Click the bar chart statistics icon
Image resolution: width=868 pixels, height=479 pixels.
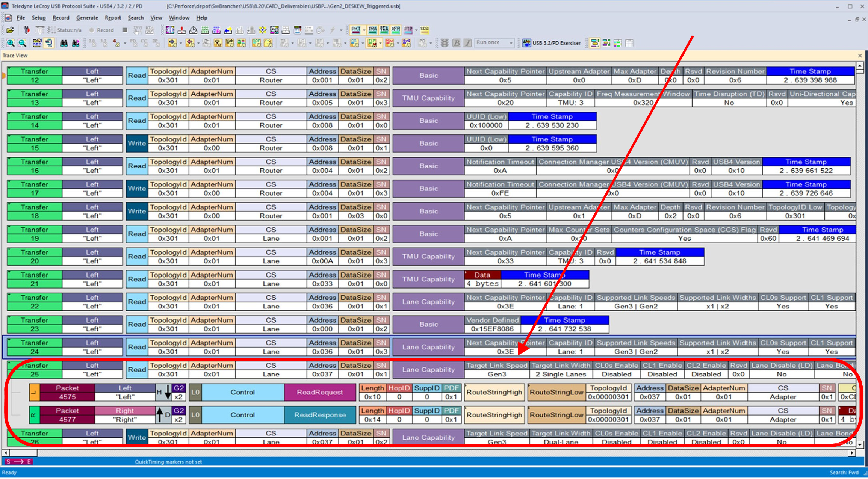[x=239, y=30]
